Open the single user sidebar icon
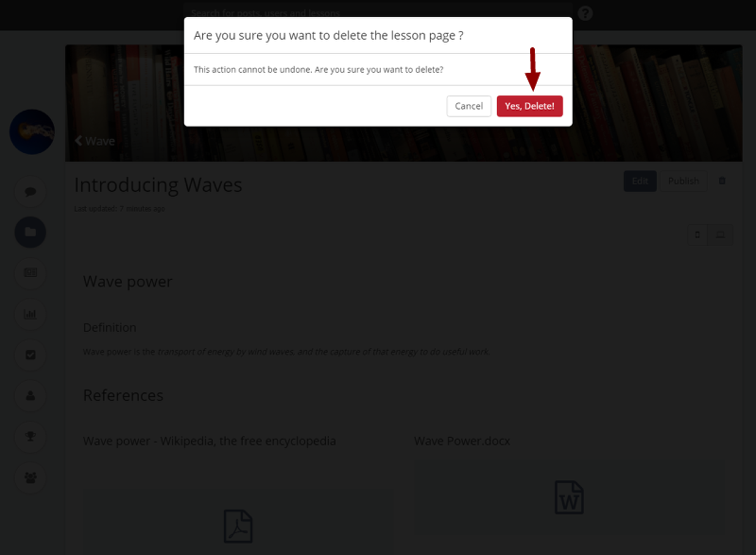The width and height of the screenshot is (756, 555). (x=30, y=395)
